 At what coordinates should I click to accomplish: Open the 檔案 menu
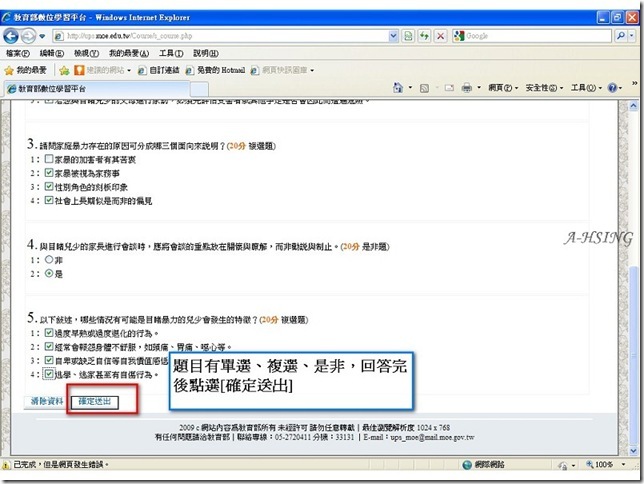(18, 53)
